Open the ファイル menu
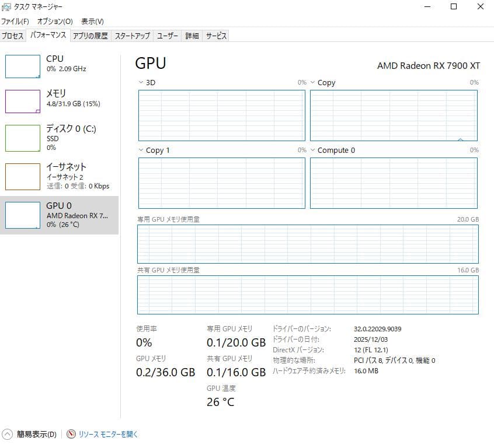The height and width of the screenshot is (448, 494). pyautogui.click(x=14, y=21)
